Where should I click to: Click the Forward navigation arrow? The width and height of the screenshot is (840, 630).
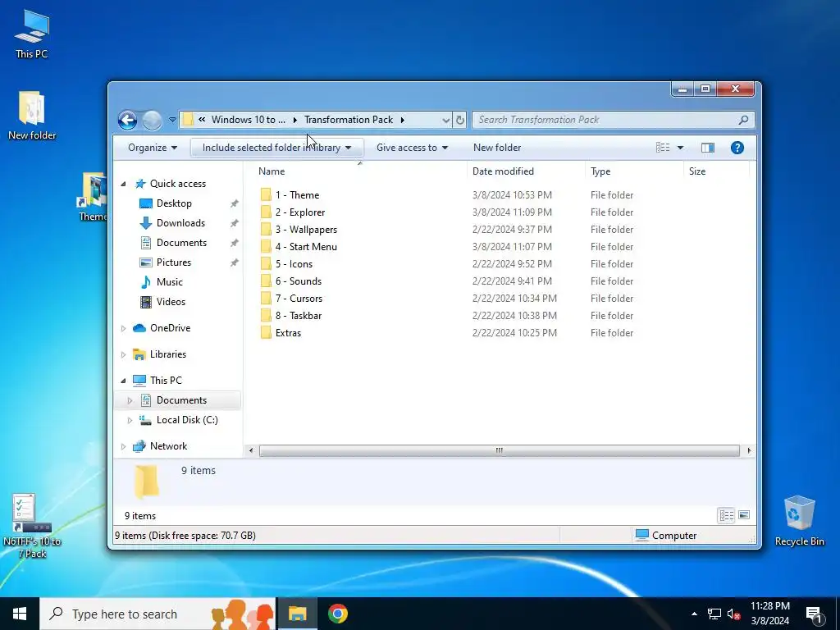coord(152,120)
